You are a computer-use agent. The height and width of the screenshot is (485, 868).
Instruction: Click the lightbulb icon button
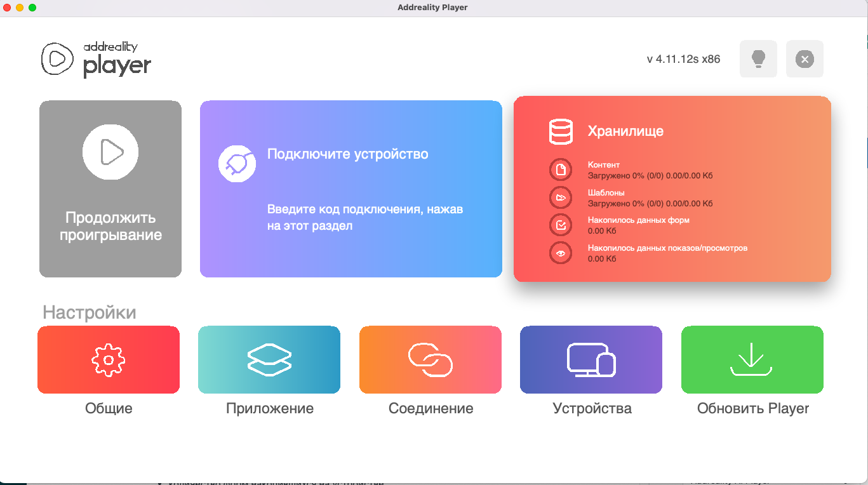(x=758, y=59)
